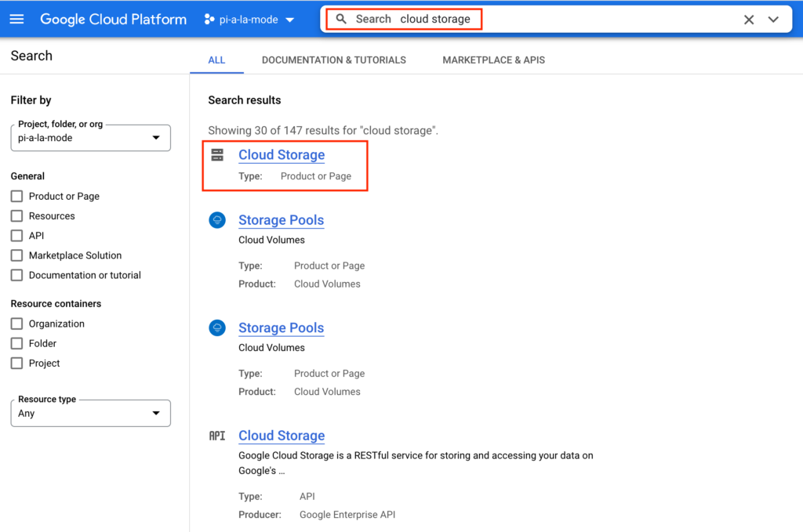This screenshot has height=532, width=803.
Task: Click the project hexagon icon beside pi-a-la-mode
Action: tap(209, 20)
